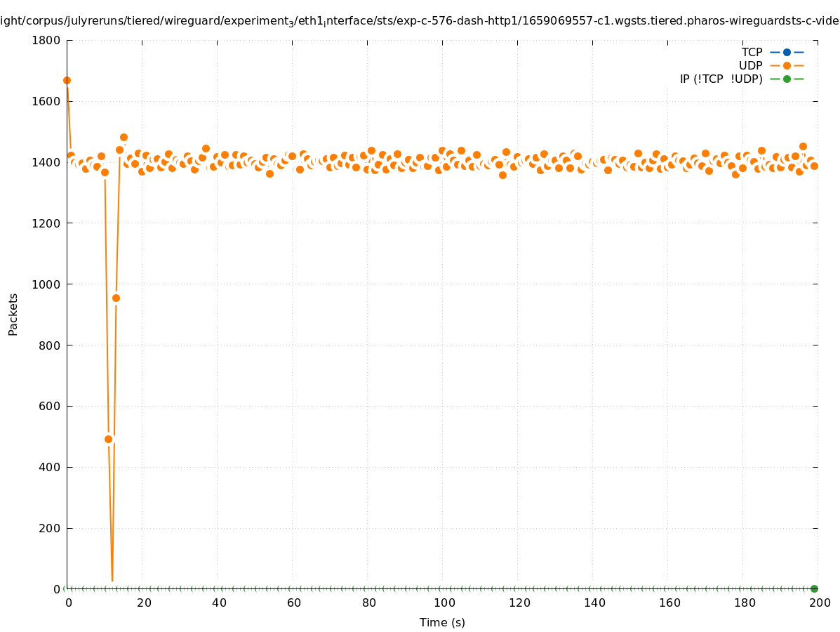Click the last UDP point near 1450 packets

tap(803, 147)
